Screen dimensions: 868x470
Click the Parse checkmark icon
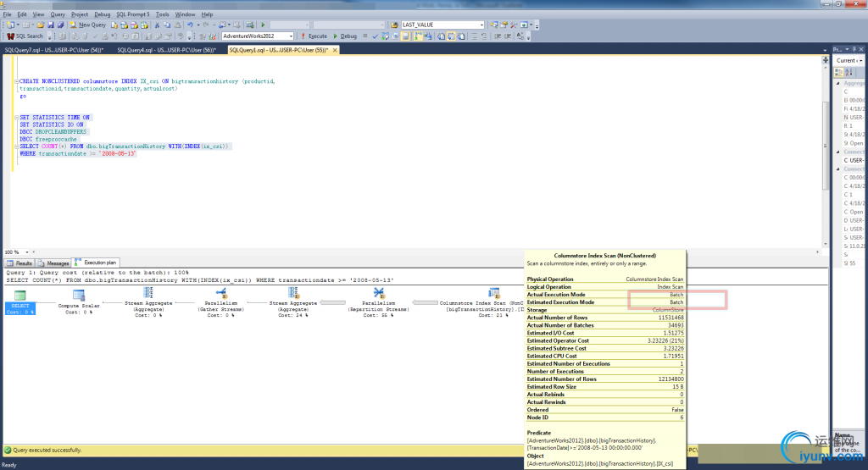[375, 36]
